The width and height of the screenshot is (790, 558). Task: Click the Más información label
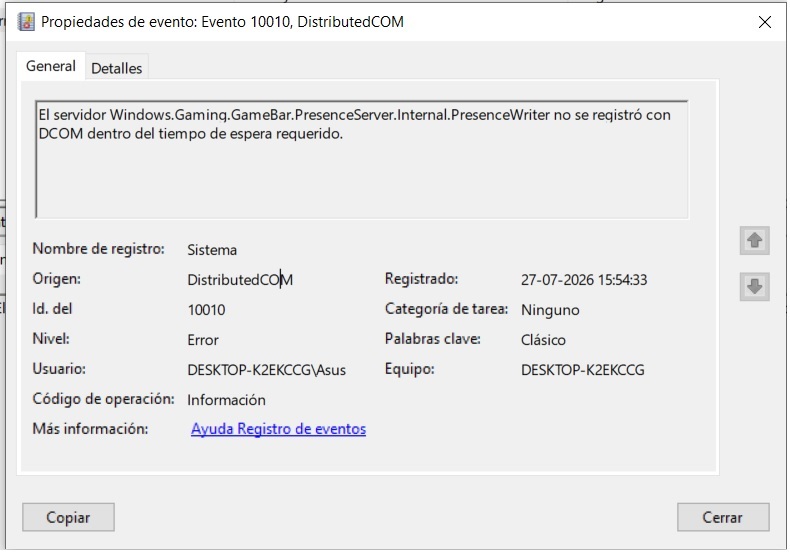pos(90,429)
